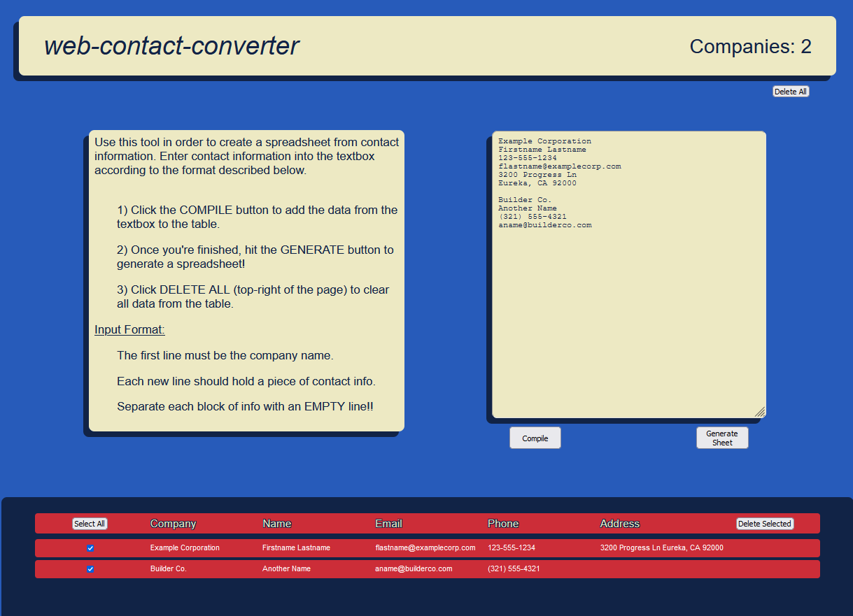Select the Name column header
Image resolution: width=853 pixels, height=616 pixels.
276,524
